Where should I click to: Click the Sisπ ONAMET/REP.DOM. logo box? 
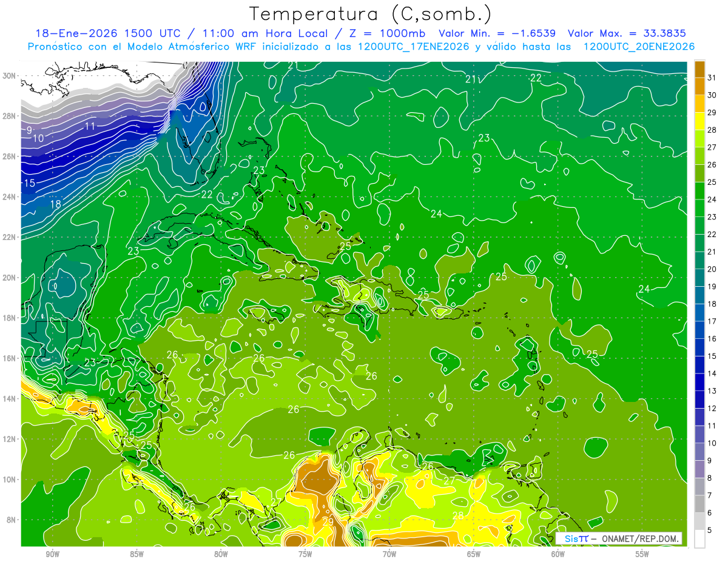(x=619, y=538)
